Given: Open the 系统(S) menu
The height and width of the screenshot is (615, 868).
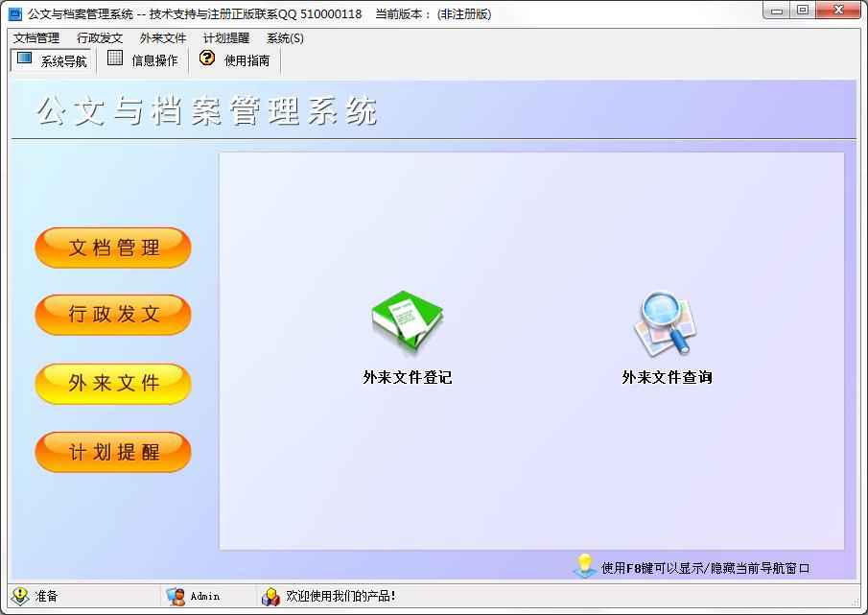Looking at the screenshot, I should 285,38.
